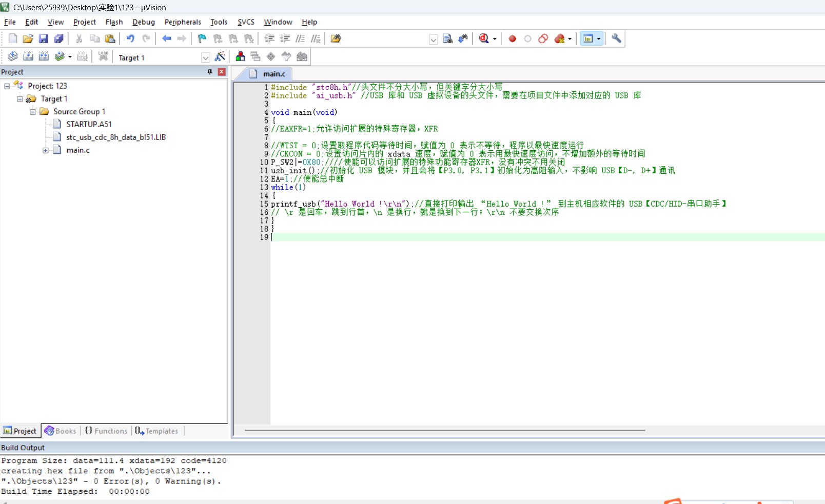Kill all breakpoints in current target

pyautogui.click(x=559, y=38)
